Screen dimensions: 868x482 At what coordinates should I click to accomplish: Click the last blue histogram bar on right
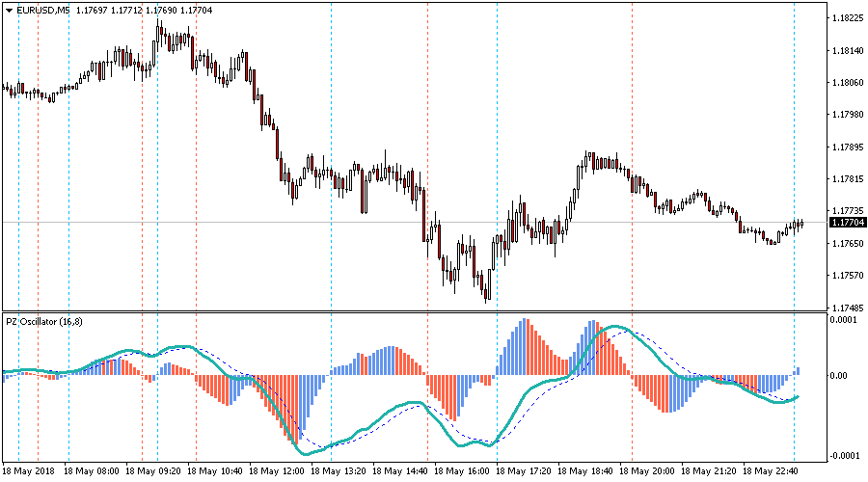(x=798, y=371)
